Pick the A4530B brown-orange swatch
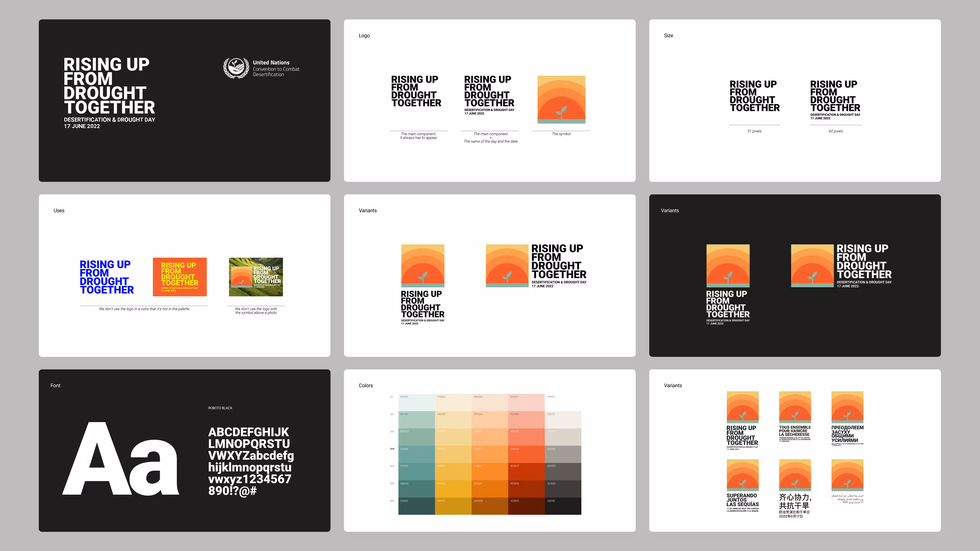The height and width of the screenshot is (551, 980). click(490, 506)
